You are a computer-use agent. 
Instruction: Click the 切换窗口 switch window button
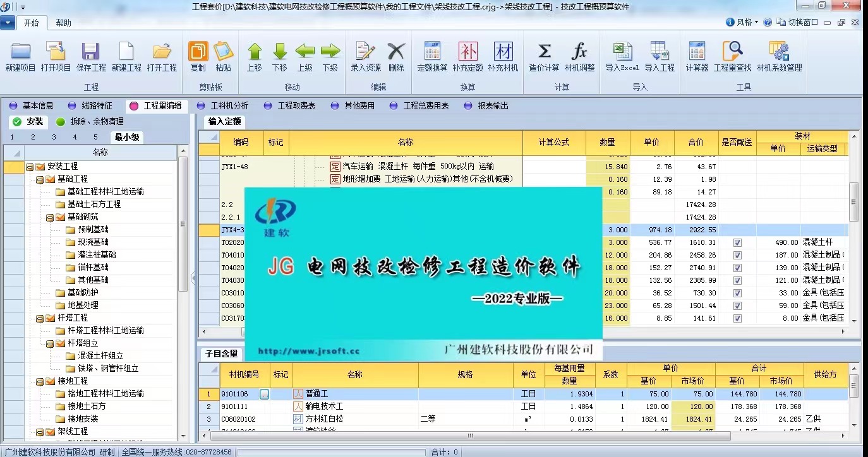[x=797, y=22]
